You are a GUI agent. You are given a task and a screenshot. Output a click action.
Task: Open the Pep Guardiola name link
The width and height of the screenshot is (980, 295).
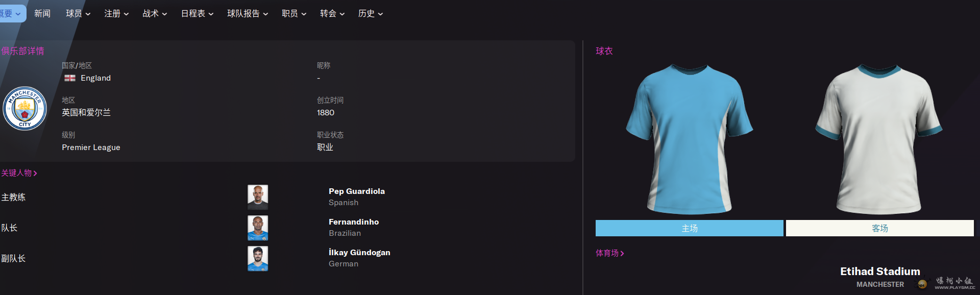(x=357, y=191)
